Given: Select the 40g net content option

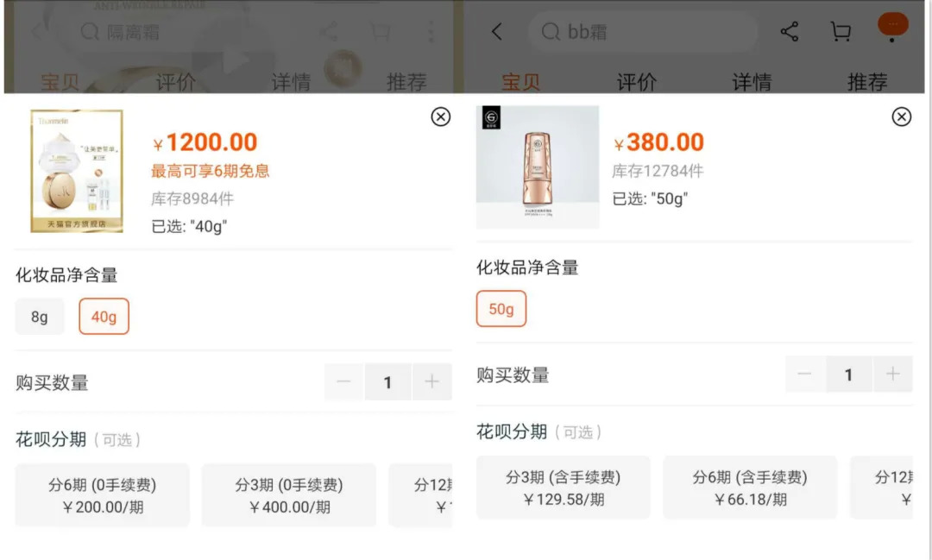Looking at the screenshot, I should click(x=104, y=317).
